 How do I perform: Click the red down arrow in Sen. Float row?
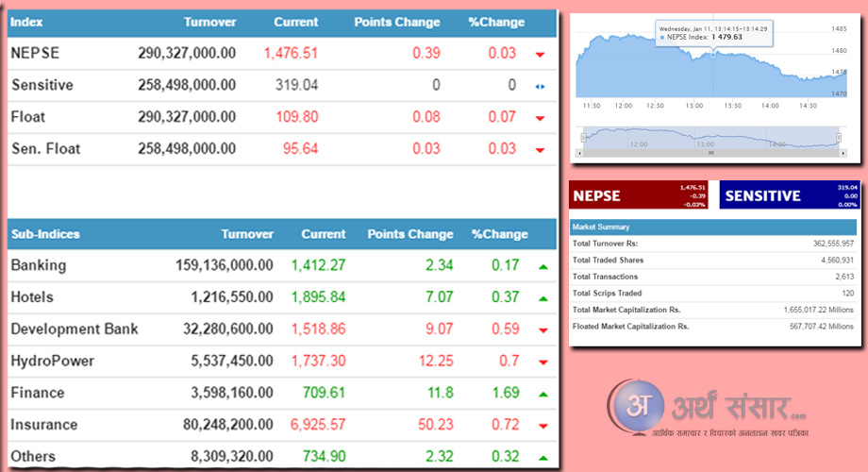[x=540, y=150]
